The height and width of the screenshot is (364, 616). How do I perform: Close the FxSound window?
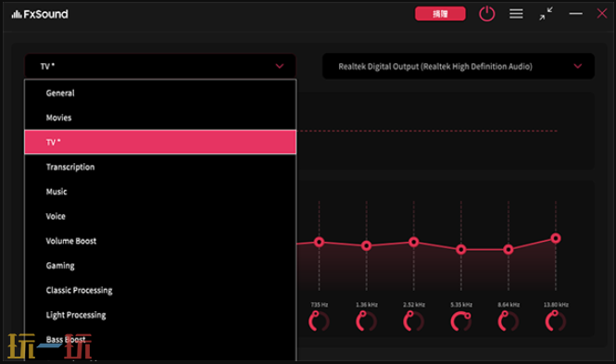click(x=602, y=14)
